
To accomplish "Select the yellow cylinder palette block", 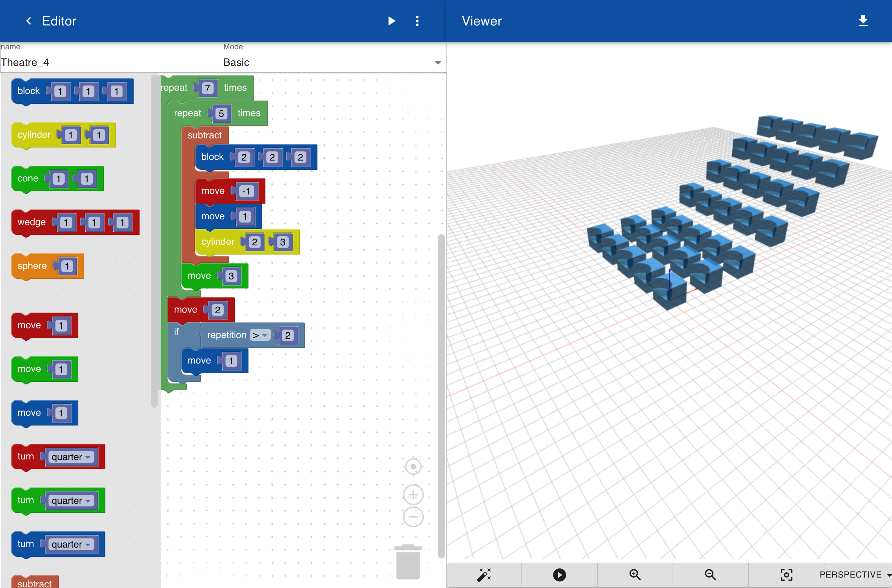I will (33, 135).
